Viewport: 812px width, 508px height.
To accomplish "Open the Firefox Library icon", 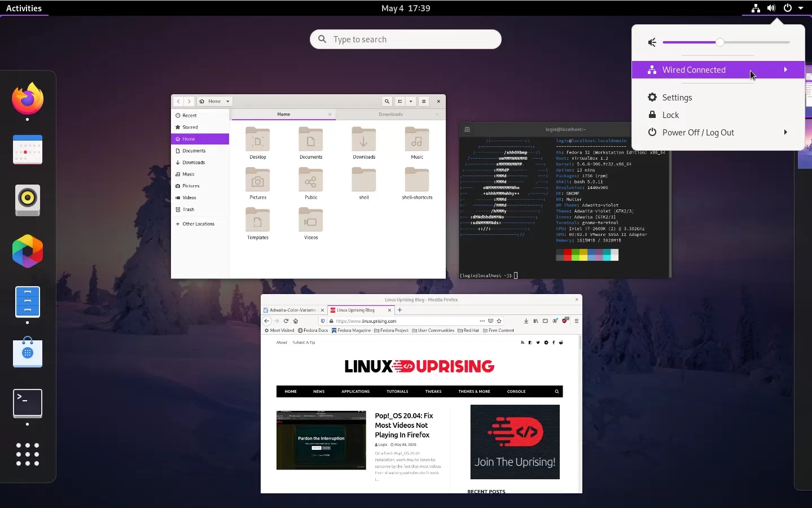I will pos(536,321).
